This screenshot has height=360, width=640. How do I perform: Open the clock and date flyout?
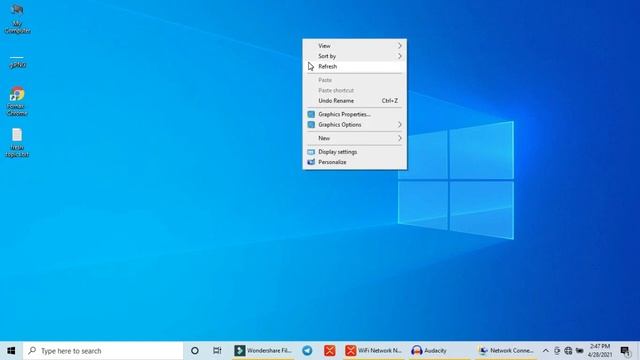point(600,351)
